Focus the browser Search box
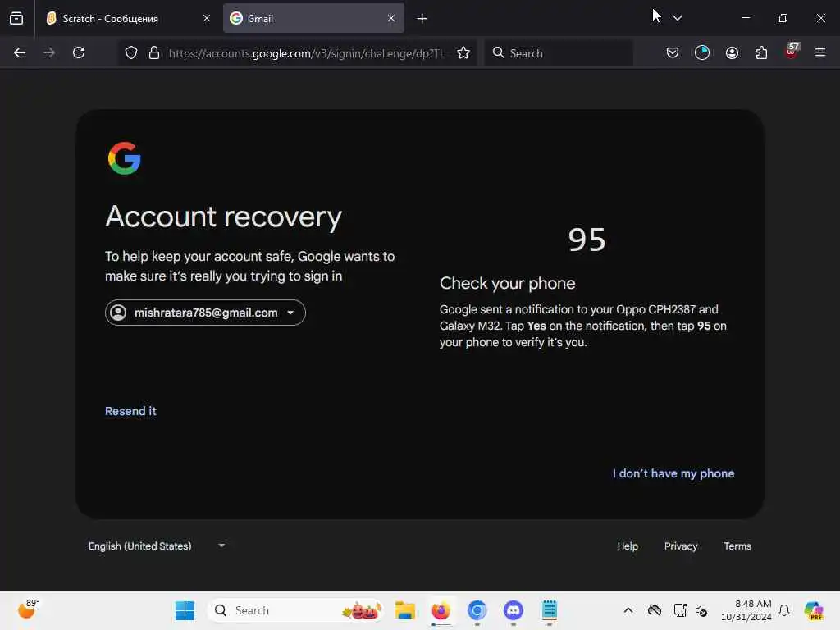 [x=559, y=53]
